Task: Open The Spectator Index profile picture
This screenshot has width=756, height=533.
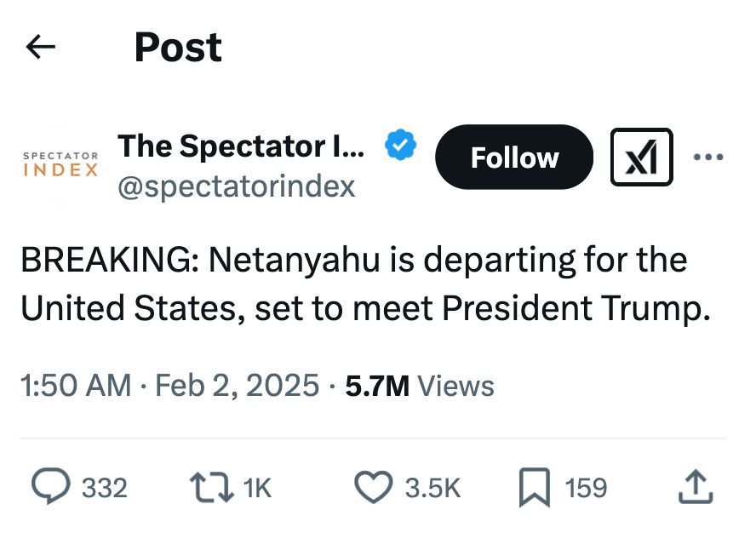Action: pyautogui.click(x=60, y=162)
